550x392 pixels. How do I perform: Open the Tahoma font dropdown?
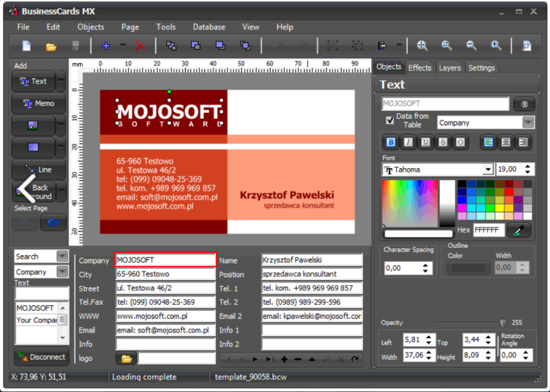pos(488,169)
